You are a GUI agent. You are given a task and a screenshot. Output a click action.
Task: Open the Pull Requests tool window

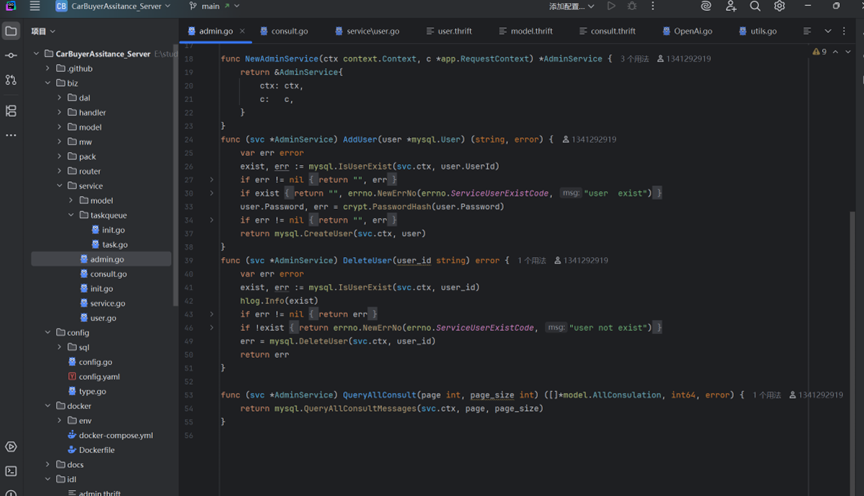[10, 80]
